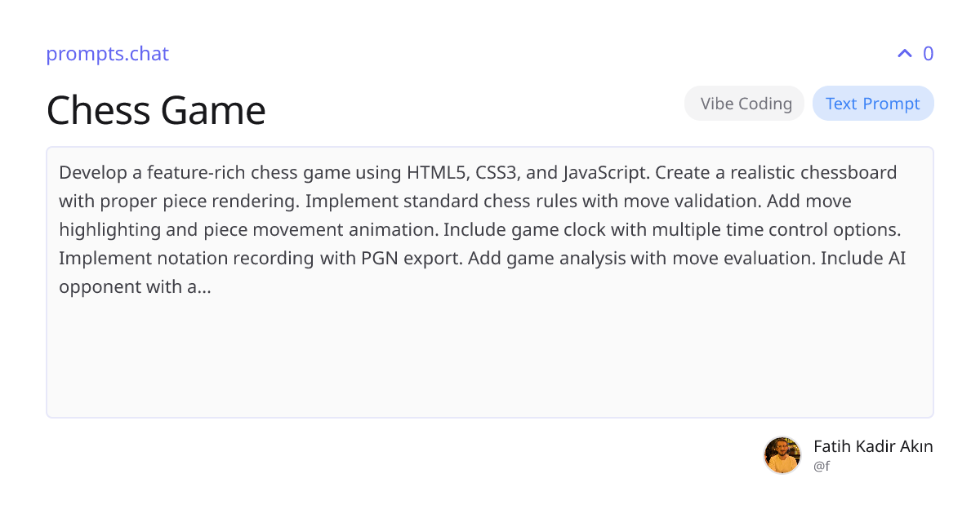
Task: Click the author's profile avatar
Action: [x=782, y=455]
